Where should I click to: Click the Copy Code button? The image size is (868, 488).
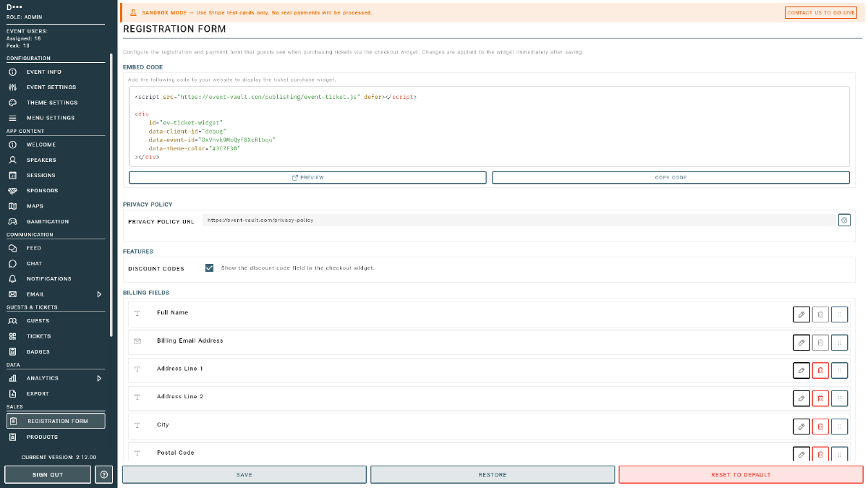point(671,177)
